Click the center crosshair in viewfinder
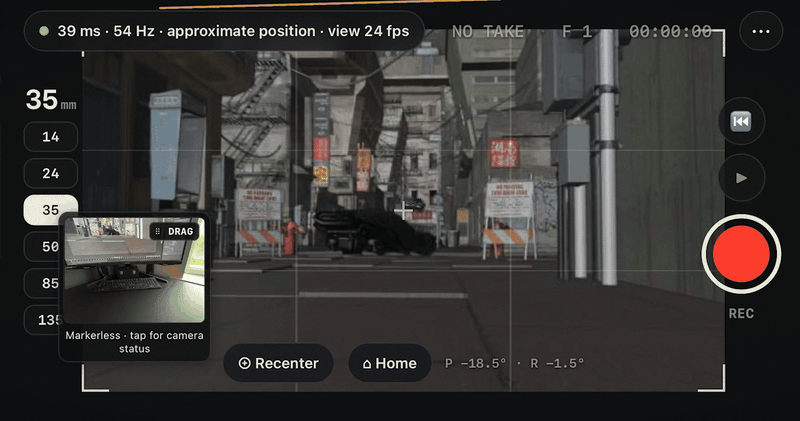This screenshot has height=421, width=800. (403, 210)
